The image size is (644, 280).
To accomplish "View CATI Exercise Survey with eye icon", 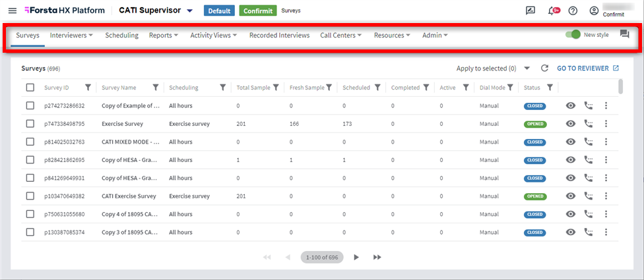I will tap(571, 196).
